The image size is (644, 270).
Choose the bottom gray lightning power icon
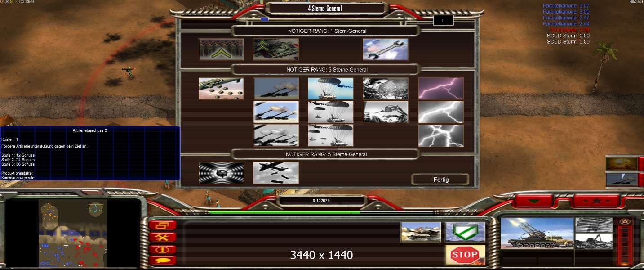[441, 135]
